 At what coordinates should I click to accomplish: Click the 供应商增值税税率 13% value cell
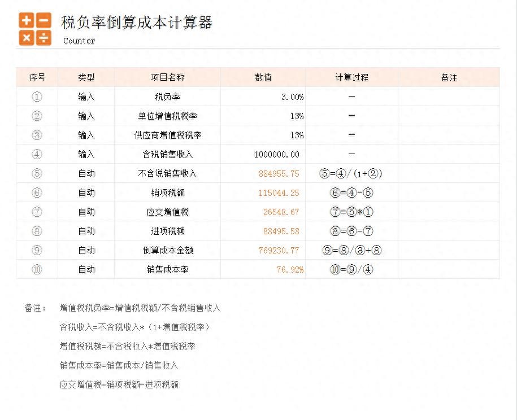tap(296, 135)
